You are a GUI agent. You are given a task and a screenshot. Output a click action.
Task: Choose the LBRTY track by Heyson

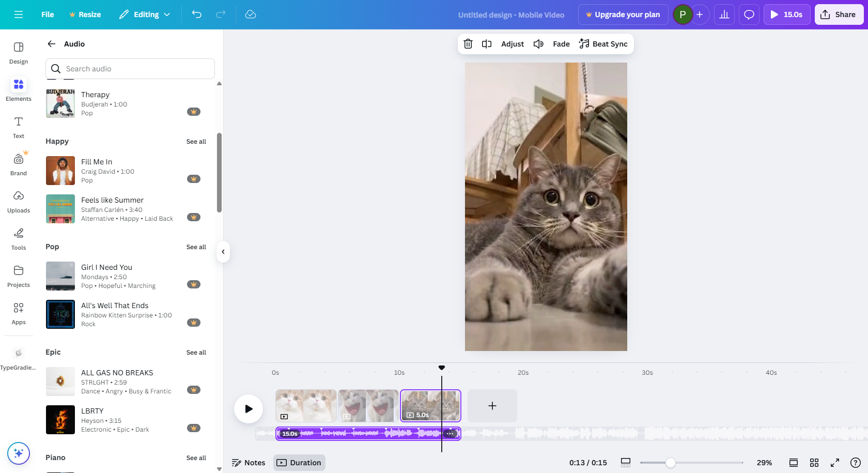pos(126,420)
